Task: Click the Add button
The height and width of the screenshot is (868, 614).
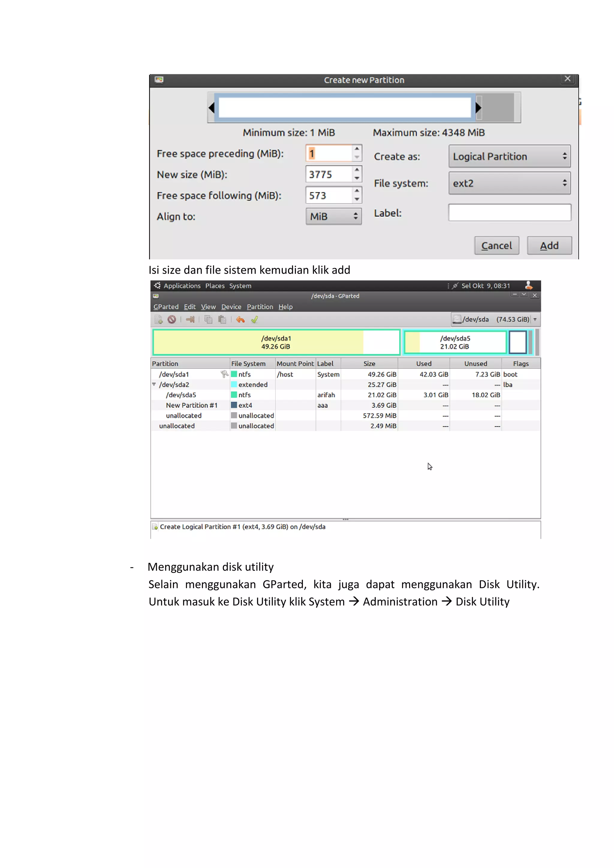Action: point(549,246)
